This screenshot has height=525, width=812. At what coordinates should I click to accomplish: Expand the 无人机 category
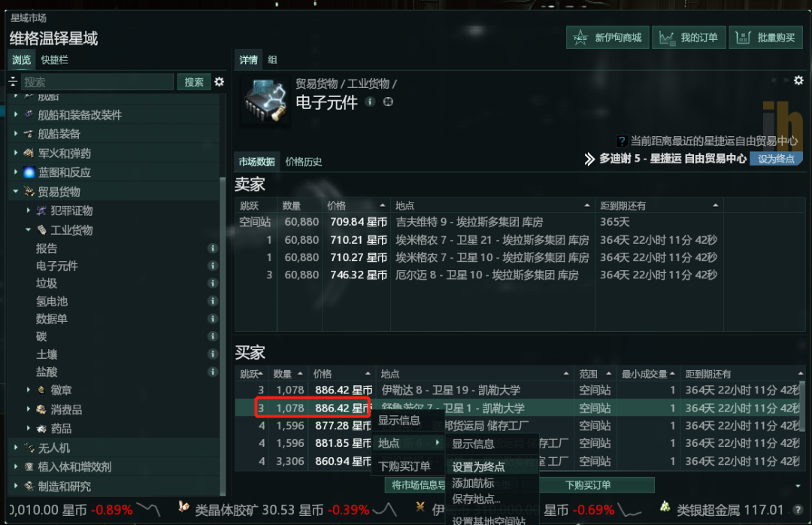point(16,448)
